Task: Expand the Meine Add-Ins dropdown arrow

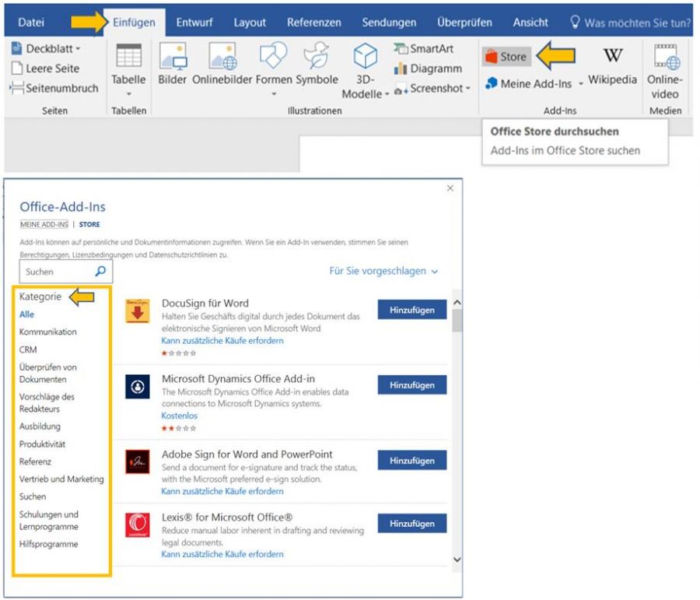Action: pyautogui.click(x=581, y=84)
